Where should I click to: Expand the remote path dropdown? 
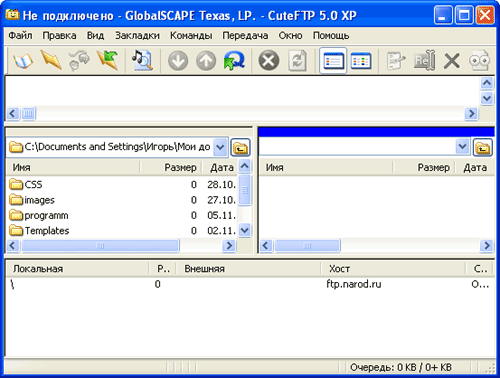(463, 146)
